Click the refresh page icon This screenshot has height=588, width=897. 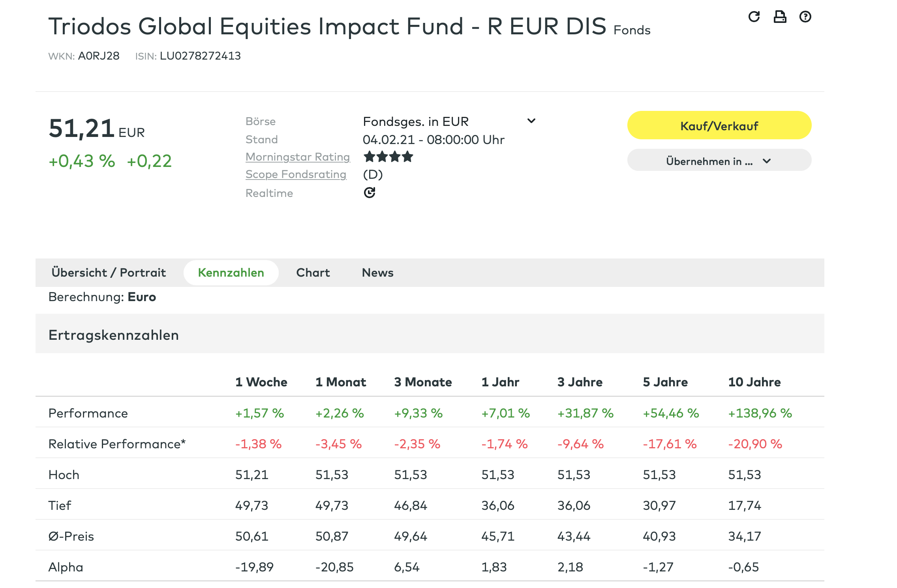(754, 17)
